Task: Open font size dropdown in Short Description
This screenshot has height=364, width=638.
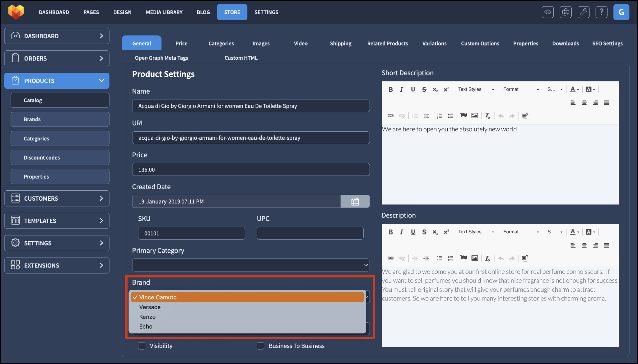Action: tap(555, 90)
